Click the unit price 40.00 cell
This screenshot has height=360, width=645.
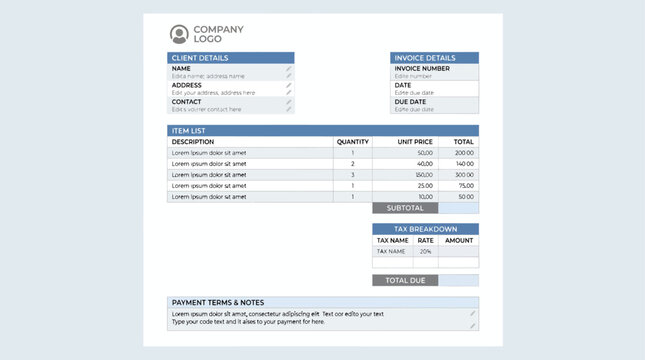pyautogui.click(x=406, y=164)
